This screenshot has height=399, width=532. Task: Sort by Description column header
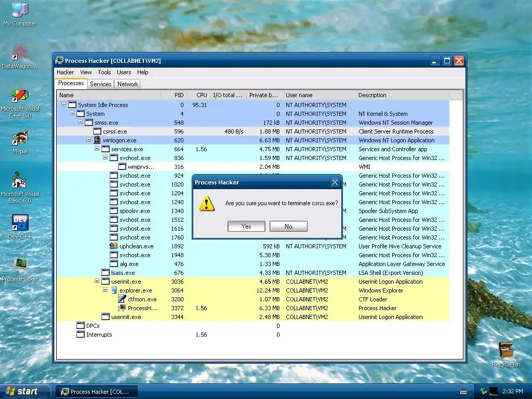[402, 95]
